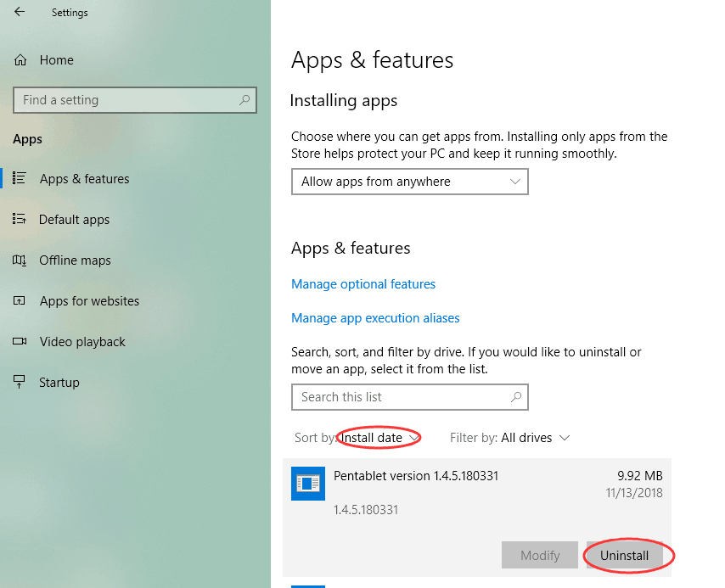Click magnifier icon in Search this list

pos(516,396)
